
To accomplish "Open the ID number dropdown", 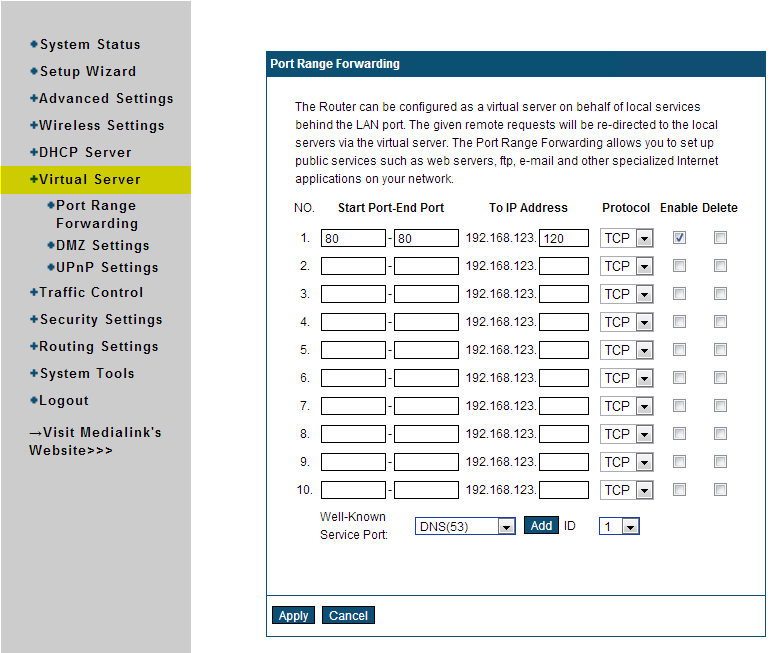I will coord(618,527).
